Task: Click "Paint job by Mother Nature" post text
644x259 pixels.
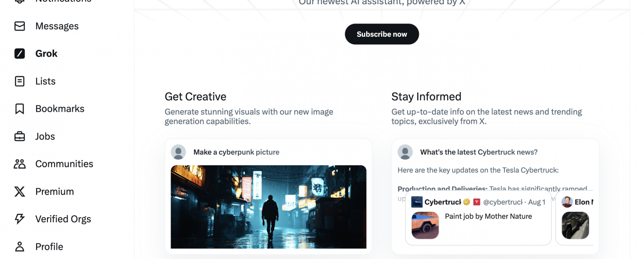Action: [488, 216]
